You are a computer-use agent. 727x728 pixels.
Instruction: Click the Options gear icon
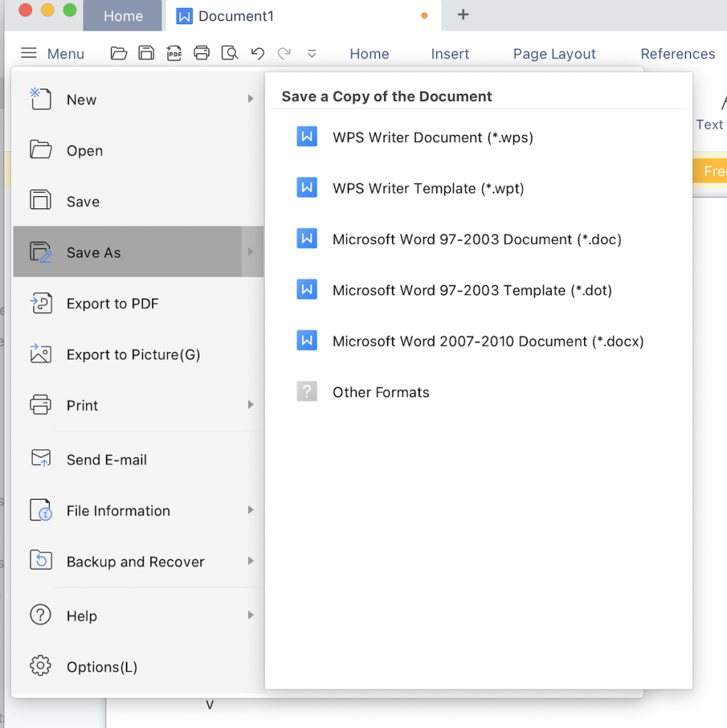41,665
